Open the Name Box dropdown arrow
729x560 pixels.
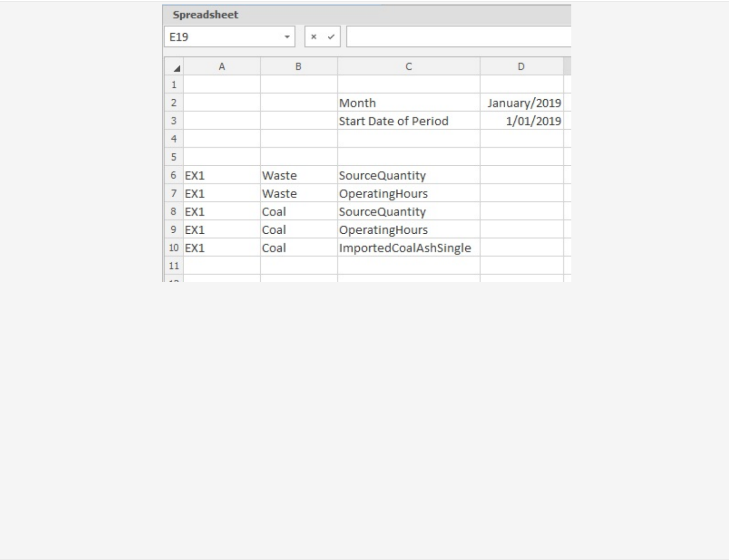(x=286, y=37)
